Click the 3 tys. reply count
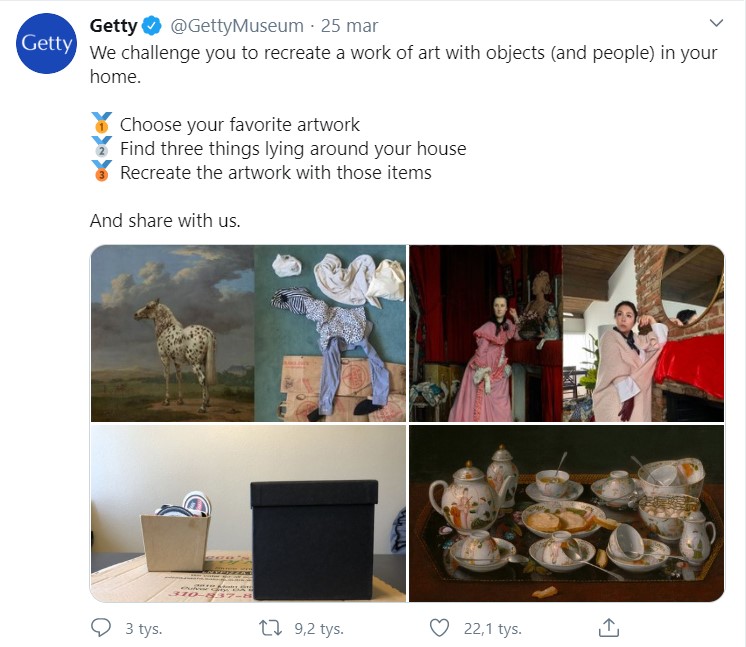746x647 pixels. 144,629
